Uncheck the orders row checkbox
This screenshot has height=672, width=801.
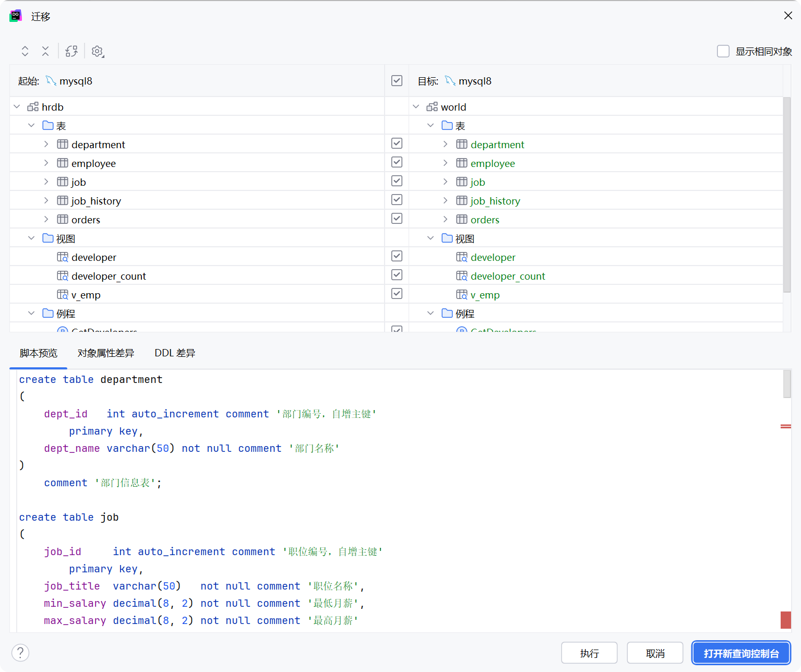pyautogui.click(x=397, y=219)
